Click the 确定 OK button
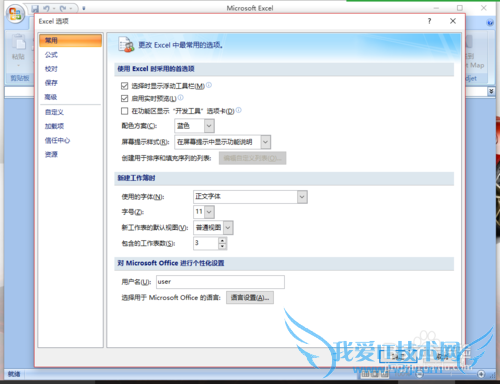500x384 pixels. [x=398, y=357]
